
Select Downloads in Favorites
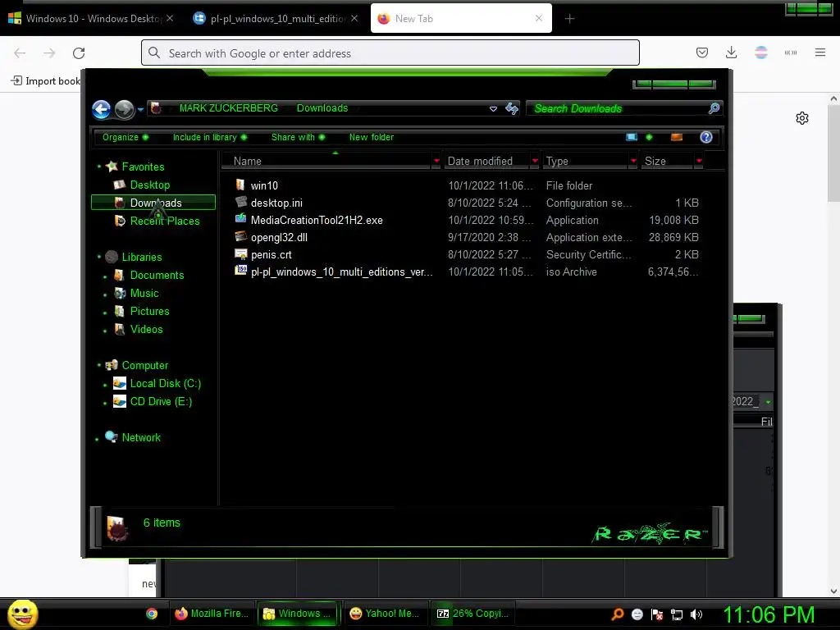coord(153,203)
